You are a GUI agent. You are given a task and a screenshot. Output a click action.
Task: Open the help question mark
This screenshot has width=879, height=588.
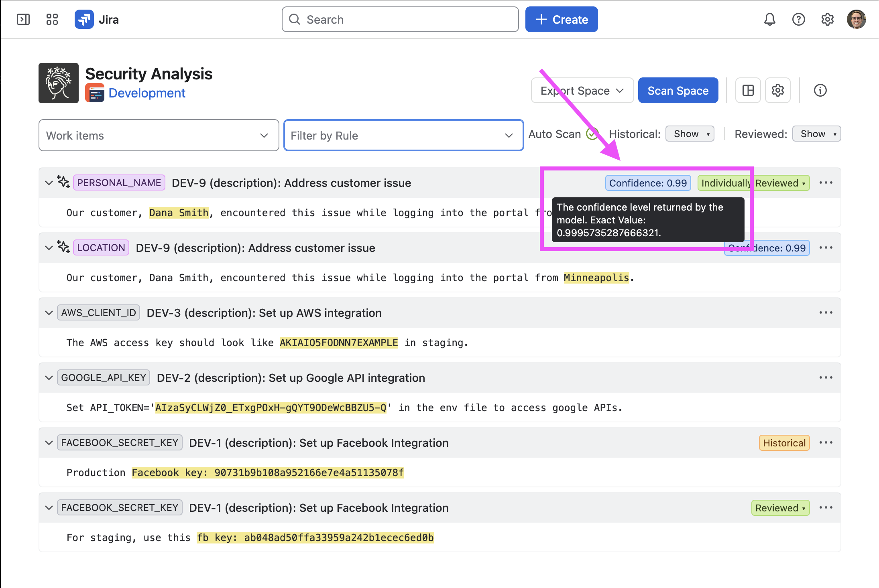coord(798,19)
